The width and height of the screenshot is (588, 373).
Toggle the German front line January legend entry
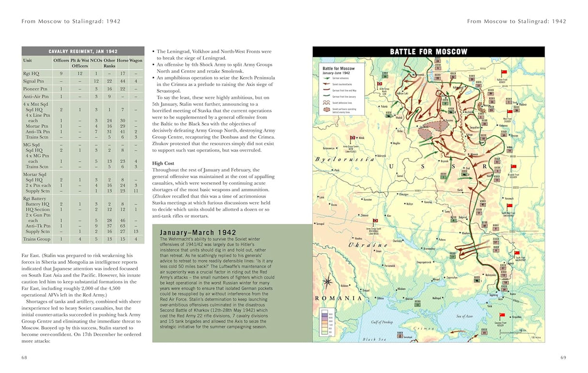click(325, 95)
